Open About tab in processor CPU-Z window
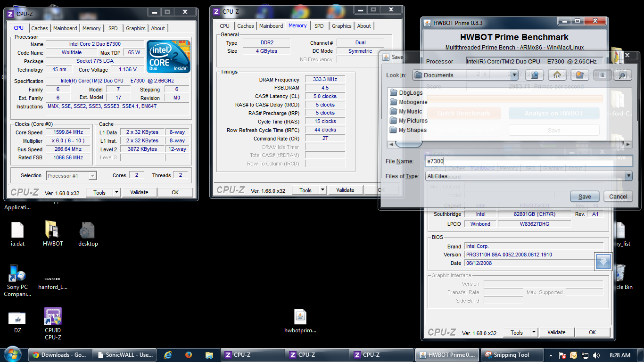Viewport: 644px width, 362px height. pos(158,28)
